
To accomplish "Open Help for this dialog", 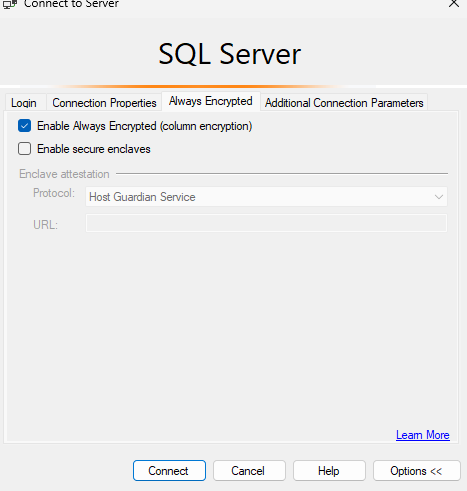I will point(329,471).
